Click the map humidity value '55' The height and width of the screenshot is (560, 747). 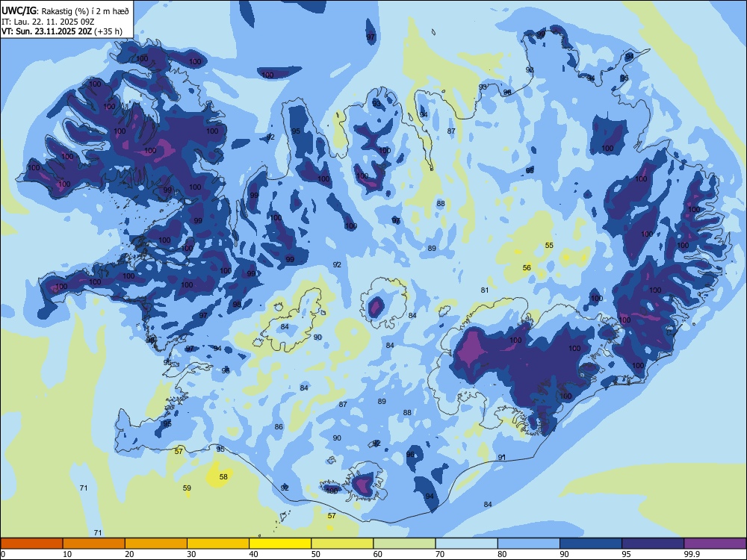(x=549, y=245)
